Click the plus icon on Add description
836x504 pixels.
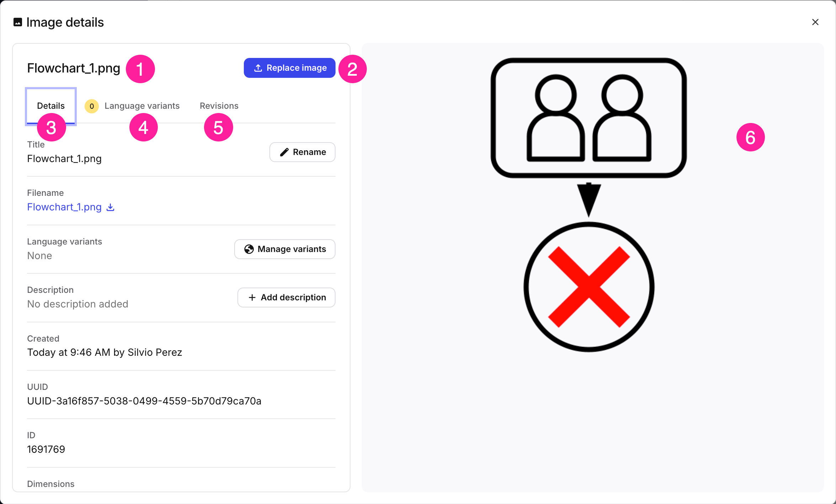tap(252, 297)
